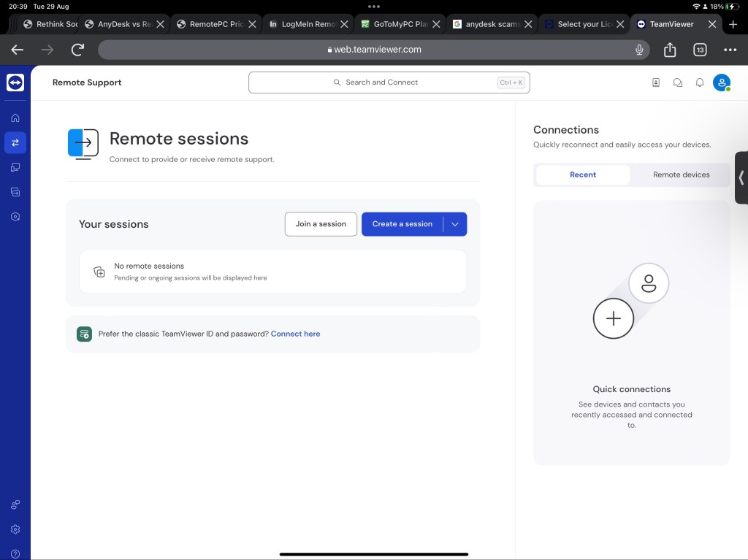Switch to the Remote devices tab

(681, 174)
